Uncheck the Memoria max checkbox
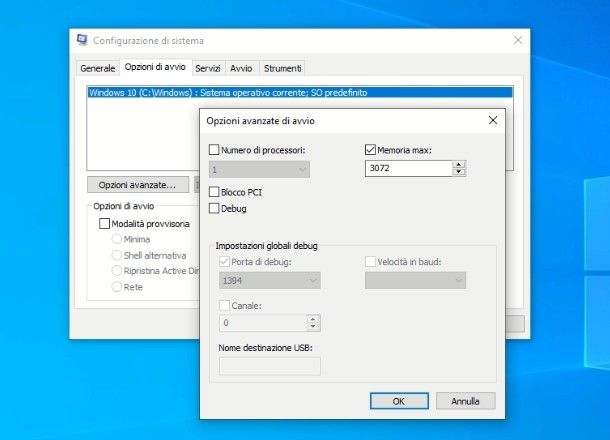 [x=370, y=149]
